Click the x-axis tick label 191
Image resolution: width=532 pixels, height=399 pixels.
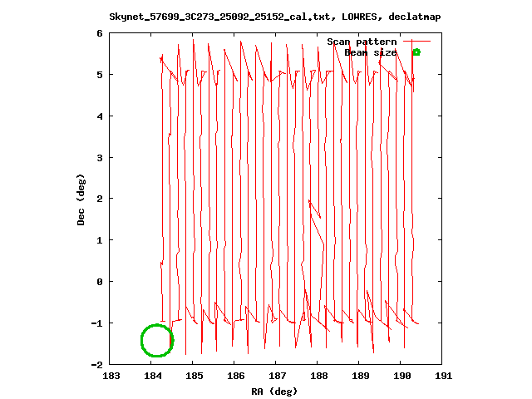pyautogui.click(x=444, y=376)
